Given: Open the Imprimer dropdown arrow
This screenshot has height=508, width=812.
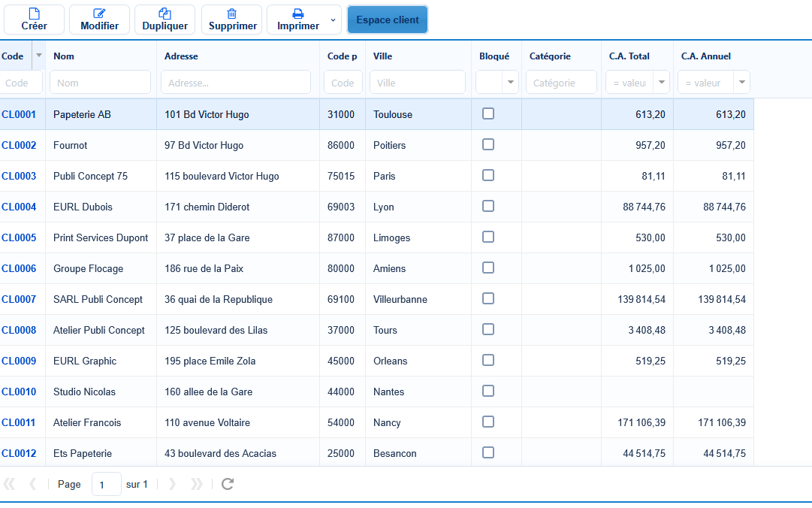Looking at the screenshot, I should 333,20.
